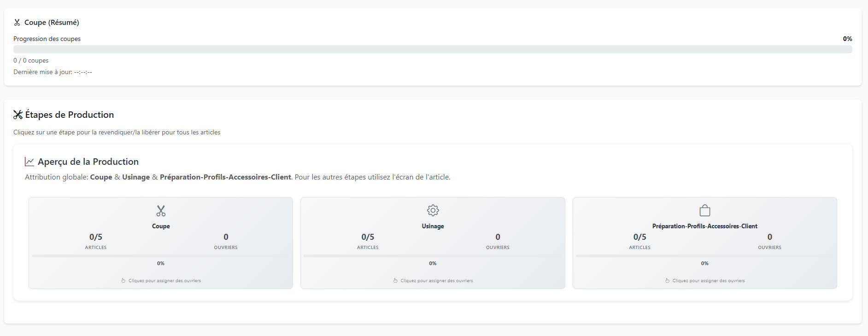The width and height of the screenshot is (868, 336).
Task: Click the progress bar in the Usinage card
Action: (433, 256)
